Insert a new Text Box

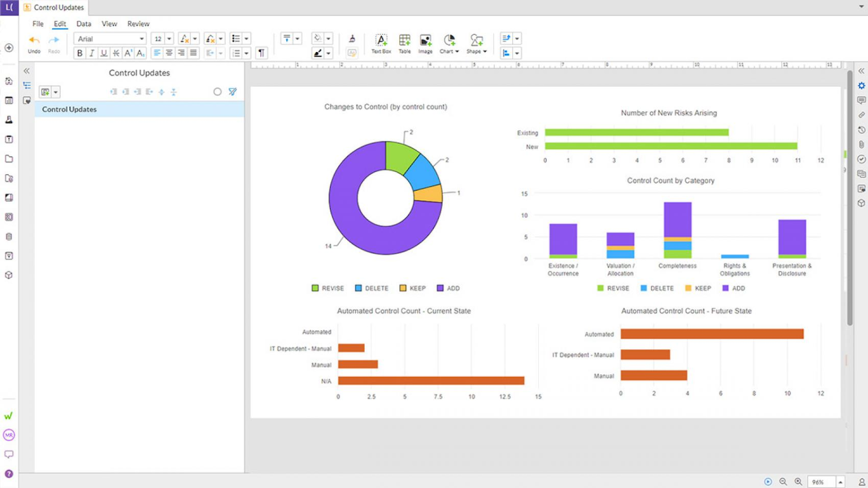[380, 43]
